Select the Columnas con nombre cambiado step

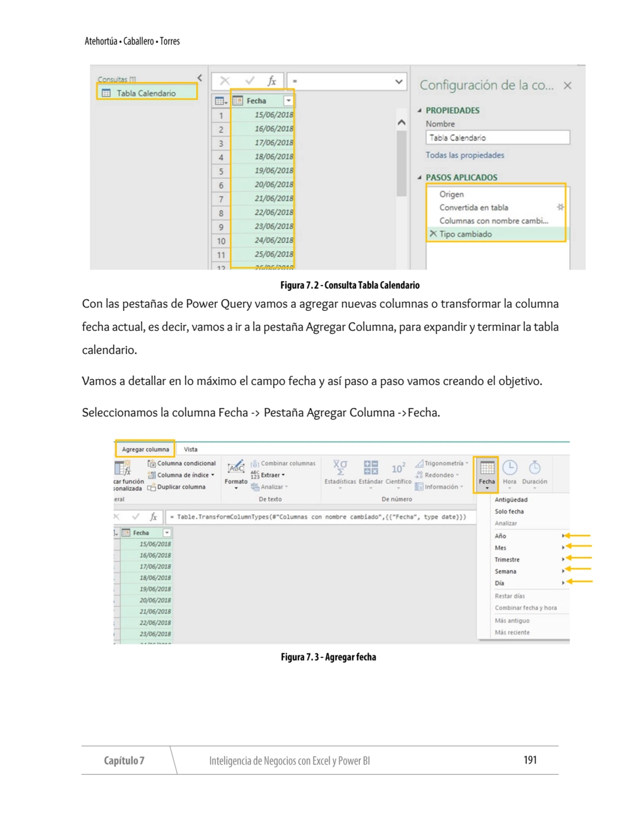494,220
